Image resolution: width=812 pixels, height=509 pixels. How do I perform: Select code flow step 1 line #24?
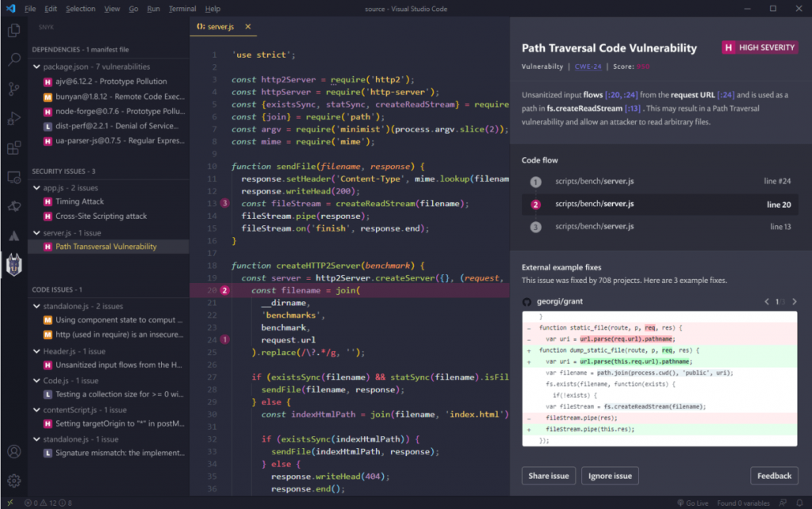[660, 182]
